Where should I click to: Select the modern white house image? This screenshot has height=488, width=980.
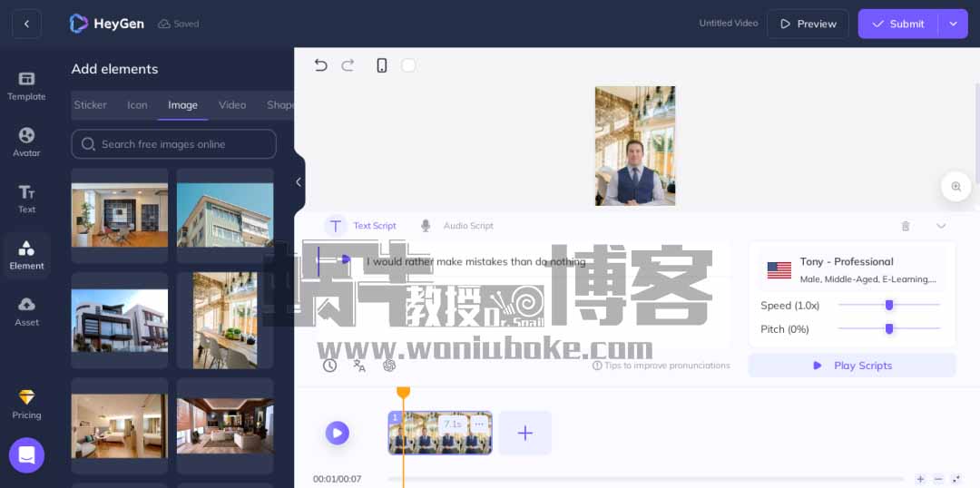(120, 320)
